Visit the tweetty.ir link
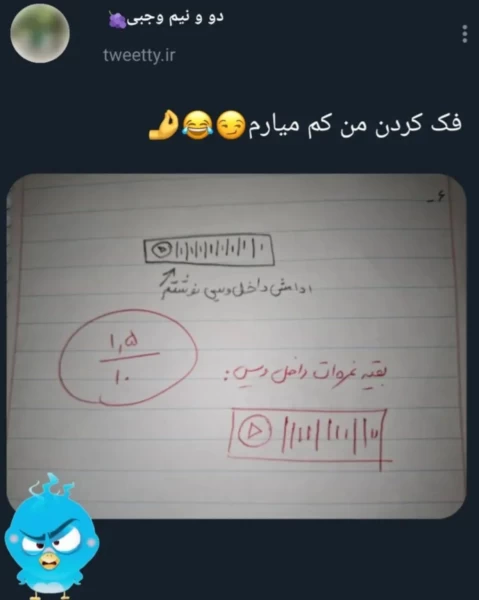The width and height of the screenshot is (479, 600). pos(139,55)
